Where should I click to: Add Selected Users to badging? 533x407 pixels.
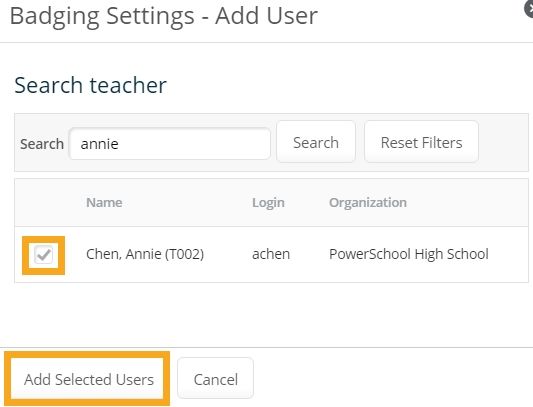tap(87, 378)
